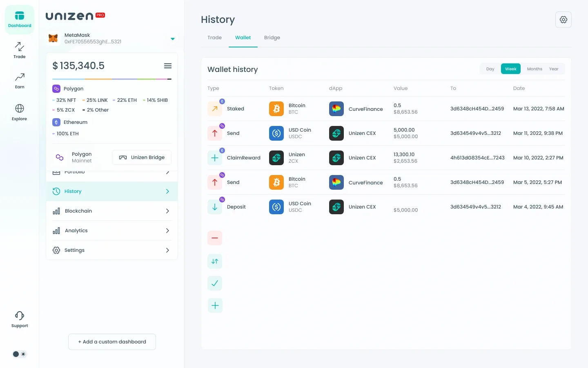588x368 pixels.
Task: Open the hamburger menu beside balance
Action: pos(168,66)
